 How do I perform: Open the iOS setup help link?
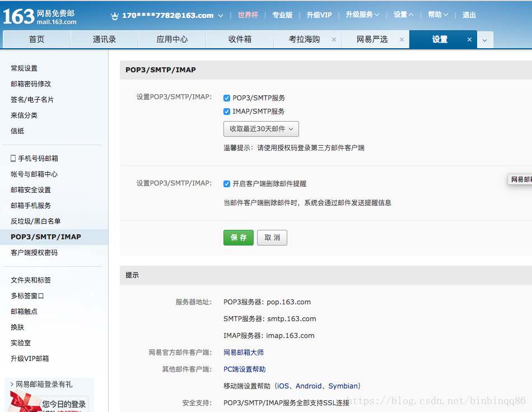coord(283,386)
